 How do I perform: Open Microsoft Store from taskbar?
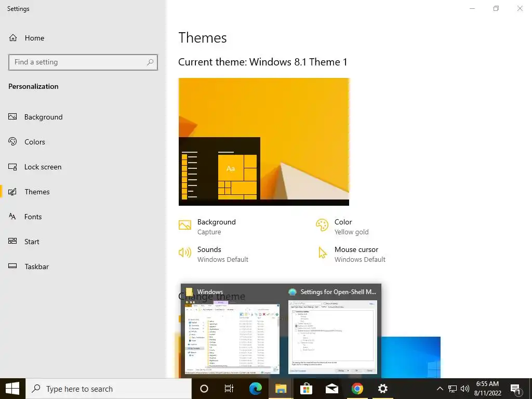[x=306, y=389]
